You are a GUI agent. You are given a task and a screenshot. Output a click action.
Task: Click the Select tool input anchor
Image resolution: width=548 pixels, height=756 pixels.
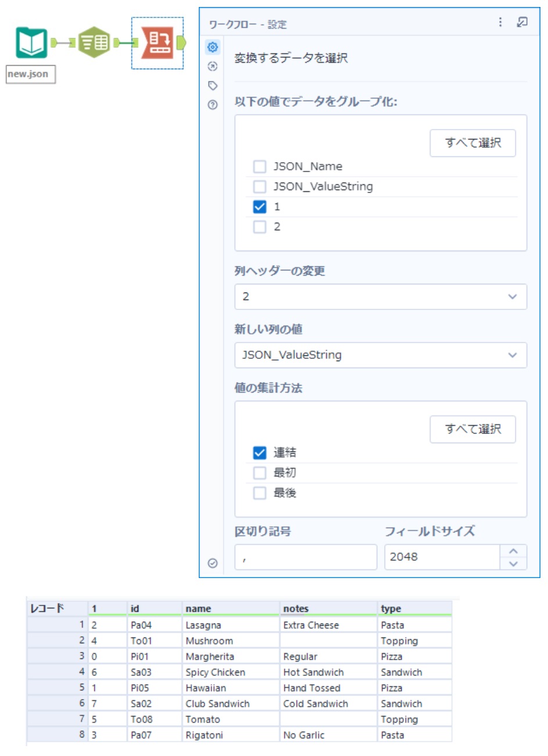[73, 42]
